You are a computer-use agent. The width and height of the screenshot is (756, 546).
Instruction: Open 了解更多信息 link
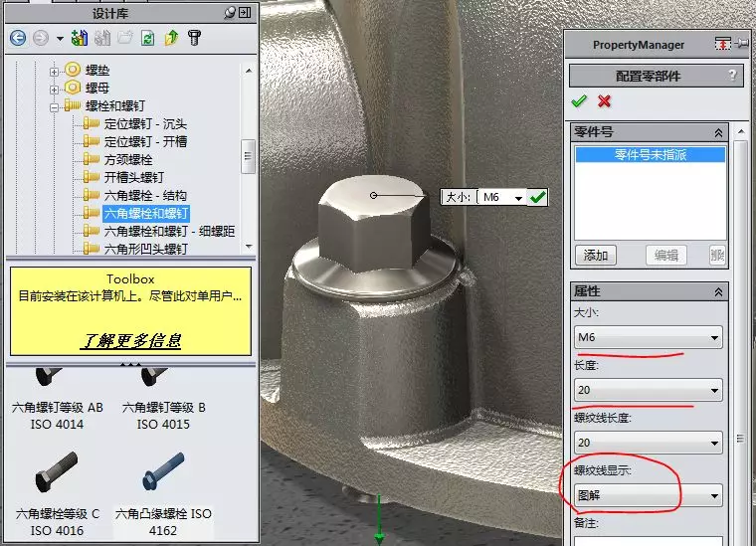[x=130, y=341]
